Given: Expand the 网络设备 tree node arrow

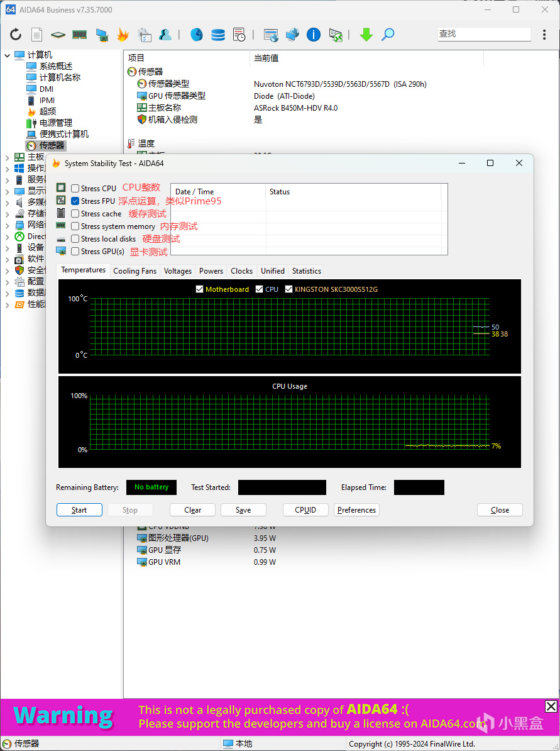Looking at the screenshot, I should (x=7, y=226).
